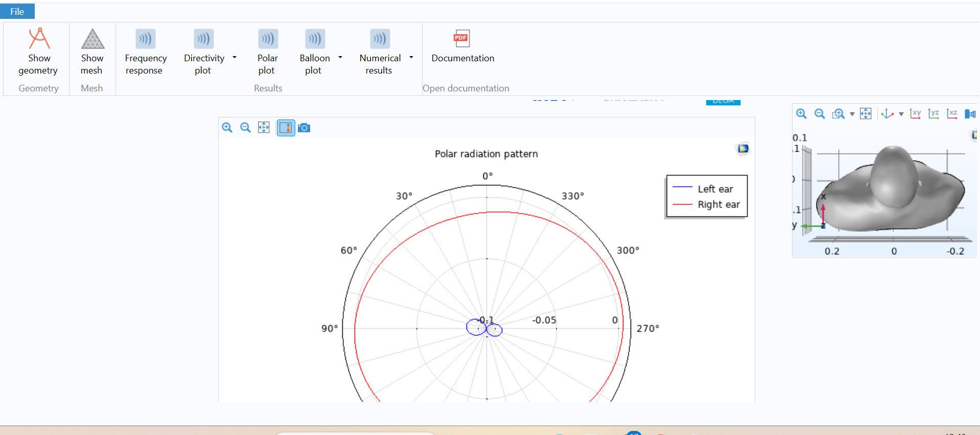
Task: Open Frequency response results
Action: [146, 52]
